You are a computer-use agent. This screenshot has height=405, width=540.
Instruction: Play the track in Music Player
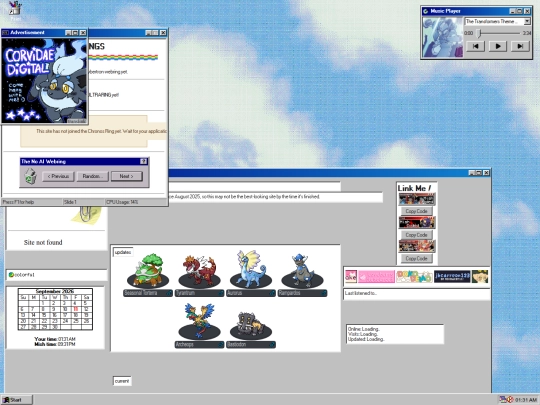click(498, 46)
